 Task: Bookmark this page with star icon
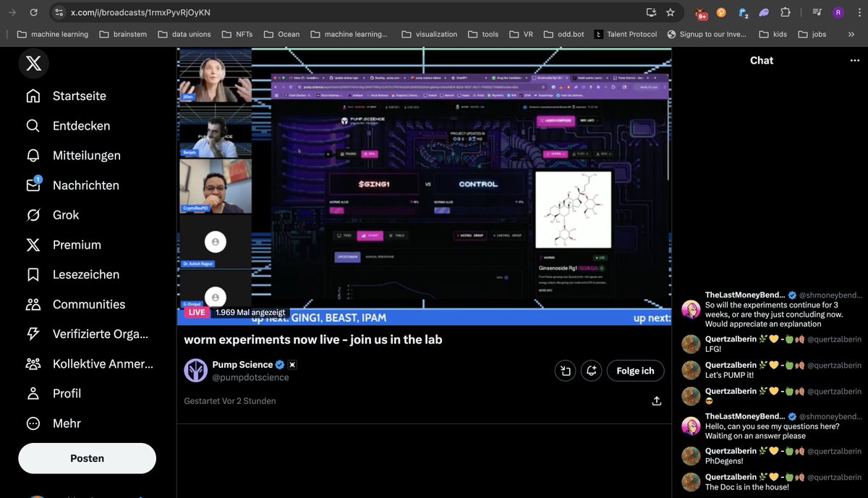pos(671,12)
